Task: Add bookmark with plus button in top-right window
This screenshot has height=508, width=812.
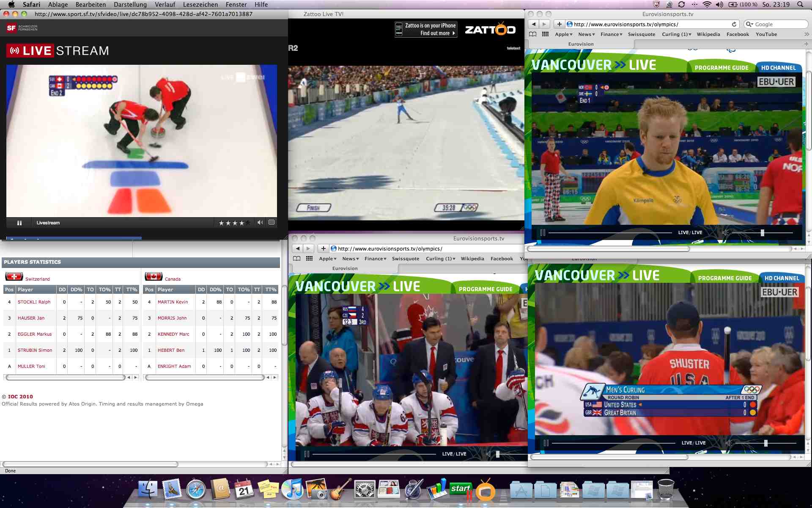Action: (x=559, y=24)
